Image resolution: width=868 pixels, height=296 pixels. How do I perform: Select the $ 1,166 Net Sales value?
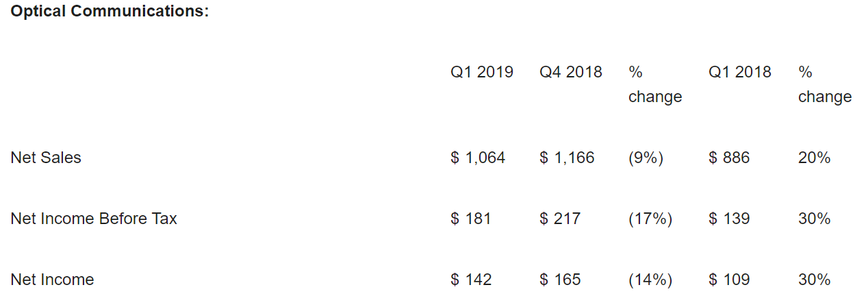click(x=566, y=158)
